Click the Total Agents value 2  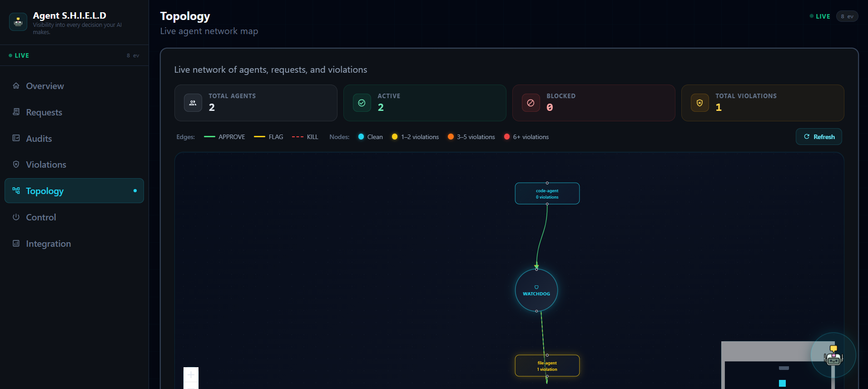coord(212,107)
